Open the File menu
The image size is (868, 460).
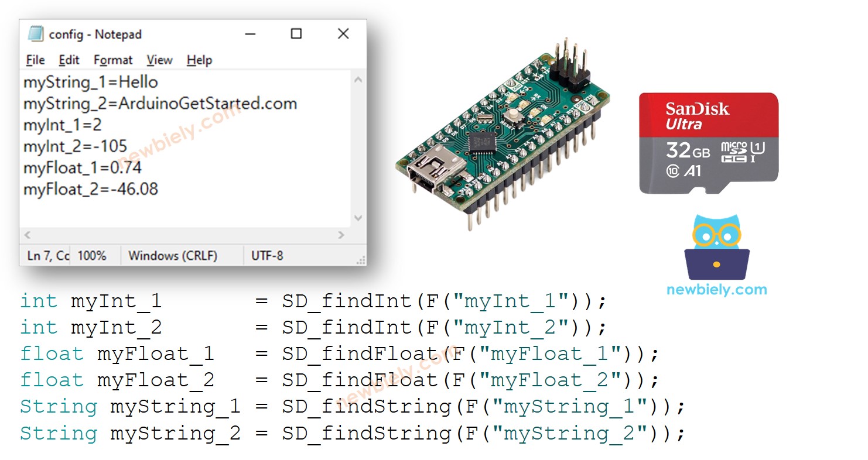[35, 60]
